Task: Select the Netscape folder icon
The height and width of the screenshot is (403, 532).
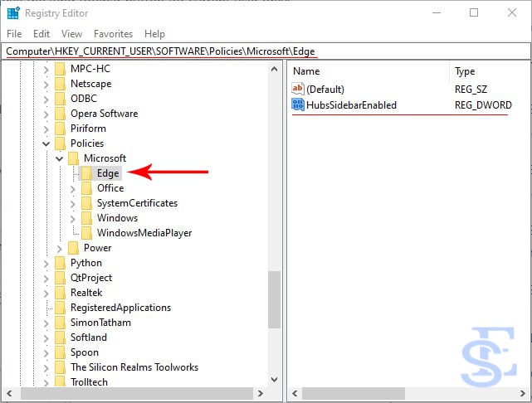Action: click(x=60, y=84)
